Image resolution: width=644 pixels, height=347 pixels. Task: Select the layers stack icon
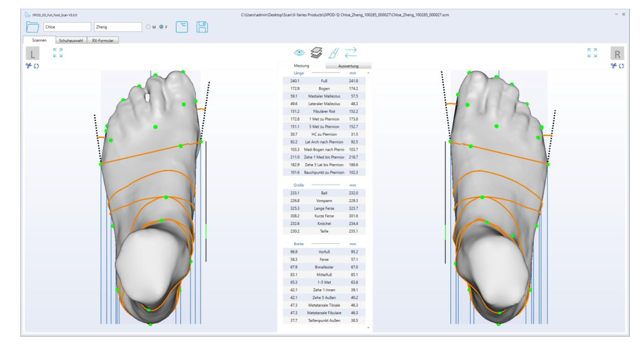(316, 53)
